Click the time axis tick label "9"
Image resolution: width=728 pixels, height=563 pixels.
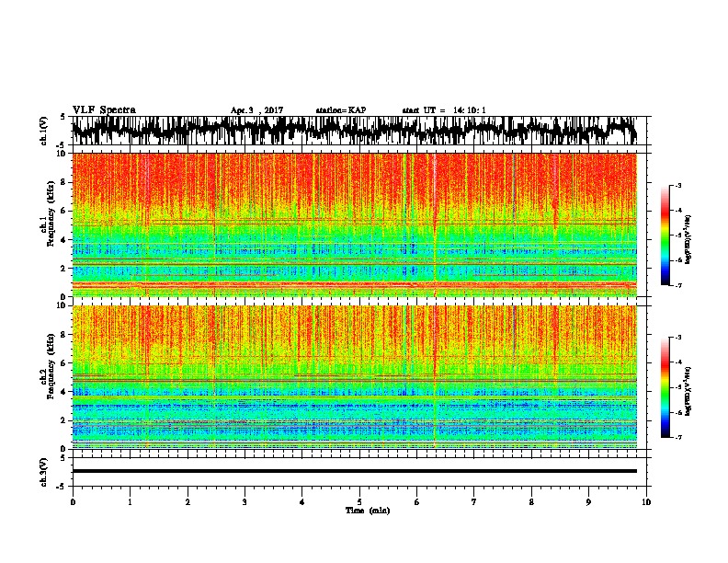point(588,502)
